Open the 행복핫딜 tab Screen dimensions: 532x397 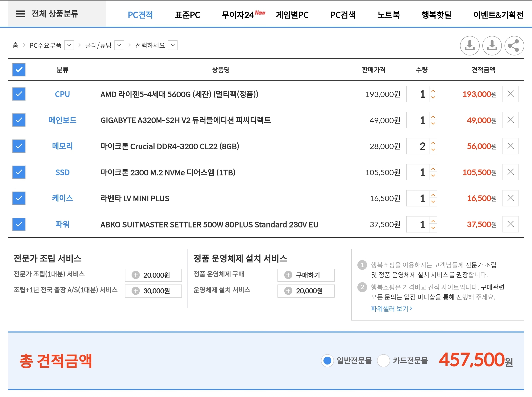click(x=436, y=15)
